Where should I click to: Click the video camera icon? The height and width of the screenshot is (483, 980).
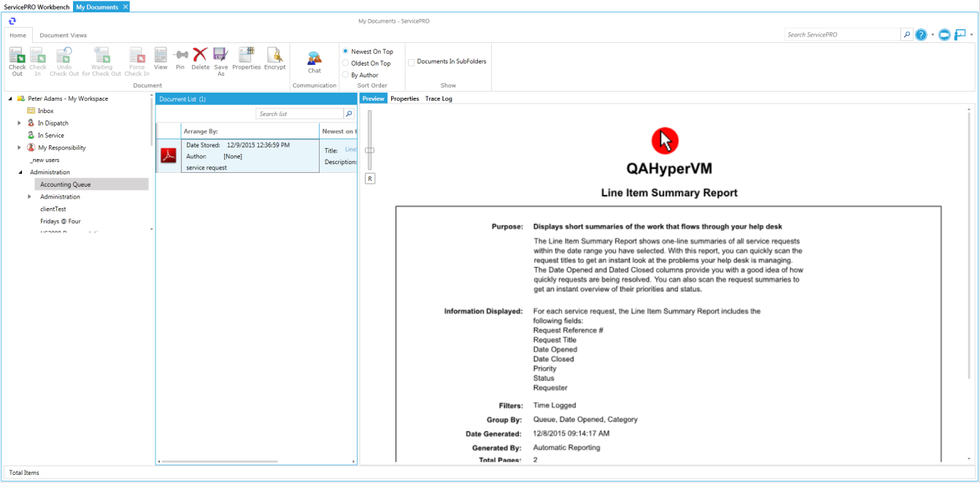click(x=944, y=34)
